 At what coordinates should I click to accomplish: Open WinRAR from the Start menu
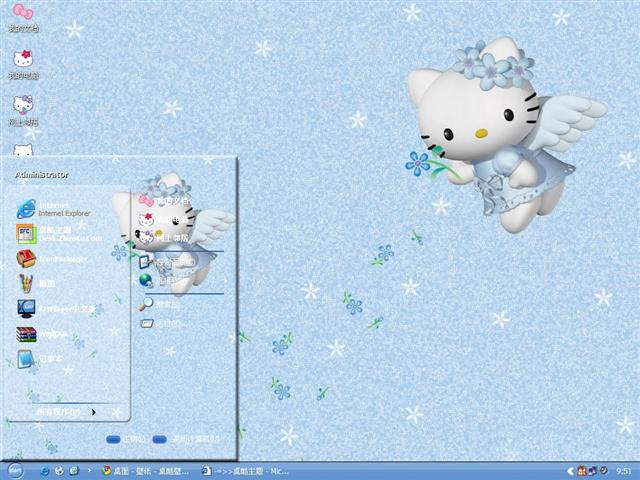(42, 334)
